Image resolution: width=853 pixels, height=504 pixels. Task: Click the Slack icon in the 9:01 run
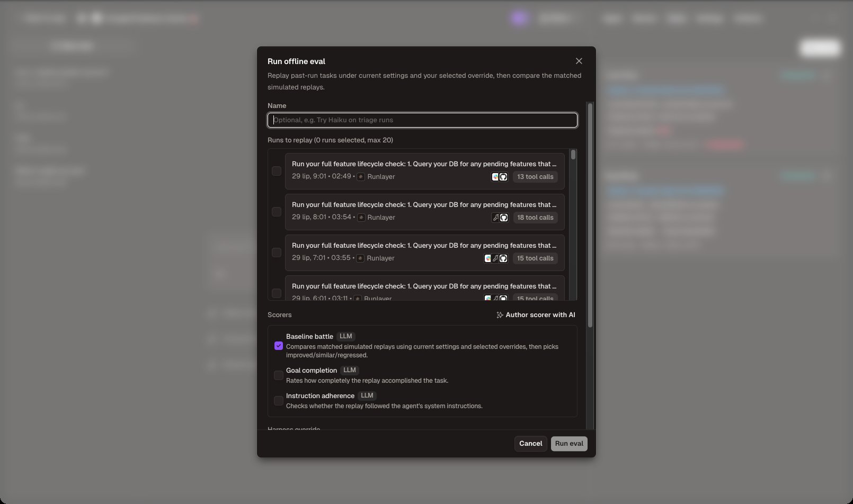(x=495, y=177)
